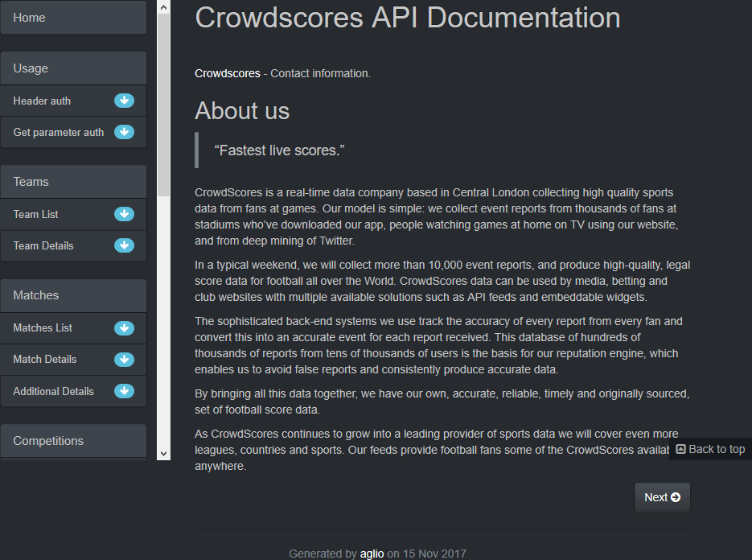
Task: Open the Home sidebar item
Action: point(73,18)
